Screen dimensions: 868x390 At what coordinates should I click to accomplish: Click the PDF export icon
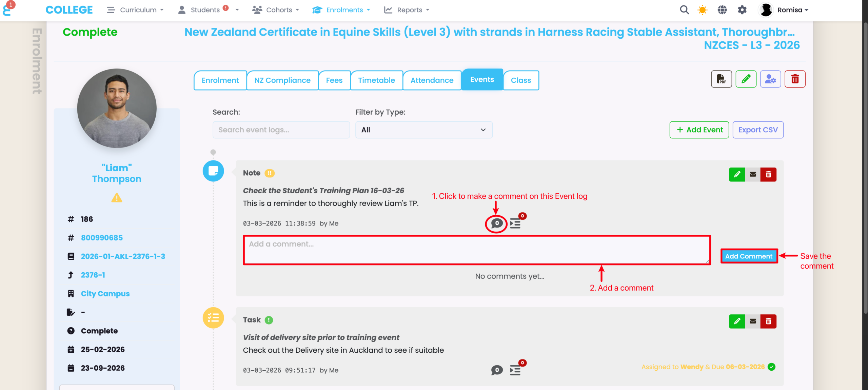721,79
